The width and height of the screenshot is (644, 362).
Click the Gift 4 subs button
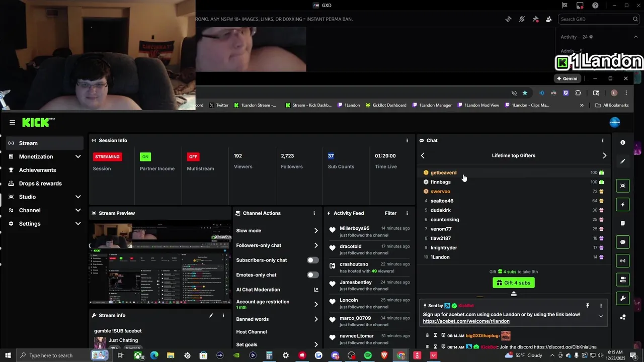click(513, 283)
